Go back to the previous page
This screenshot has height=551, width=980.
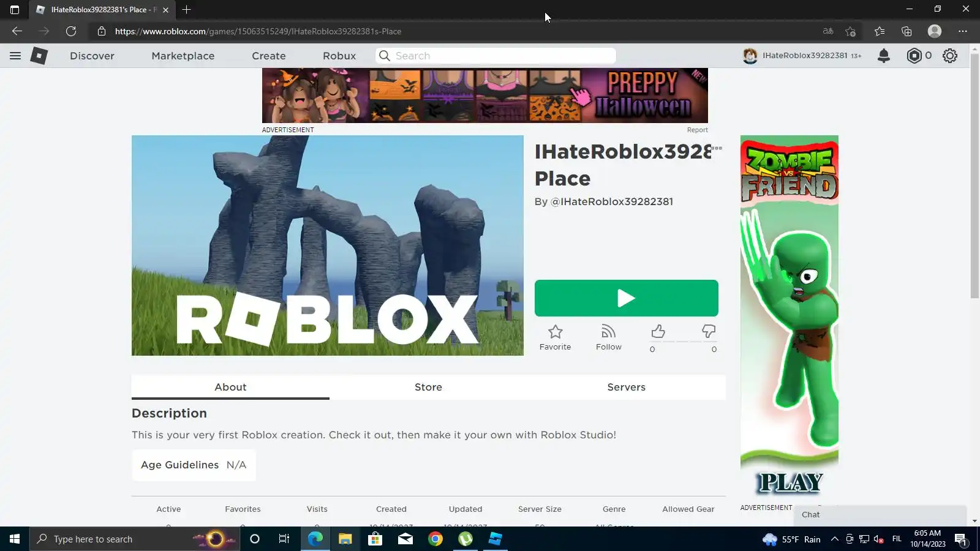click(17, 31)
